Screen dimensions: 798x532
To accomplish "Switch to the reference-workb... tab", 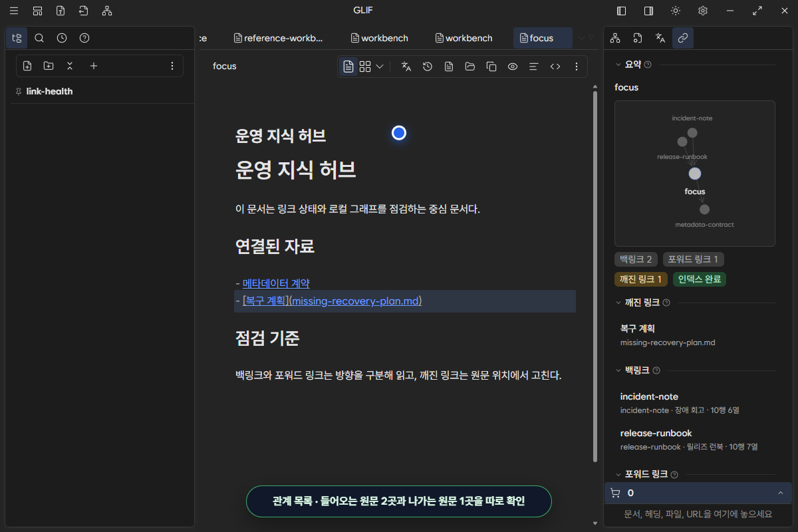I will [x=279, y=38].
